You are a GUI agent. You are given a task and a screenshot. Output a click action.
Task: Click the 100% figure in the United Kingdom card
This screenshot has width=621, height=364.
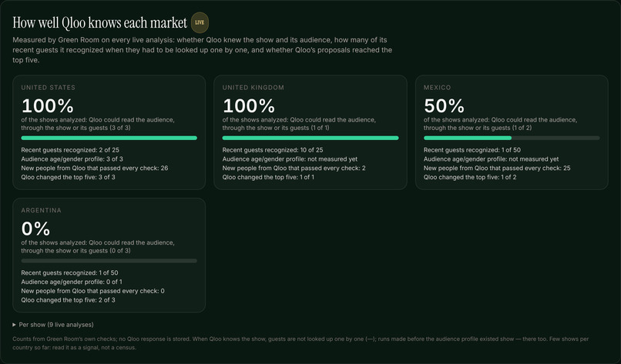(249, 105)
